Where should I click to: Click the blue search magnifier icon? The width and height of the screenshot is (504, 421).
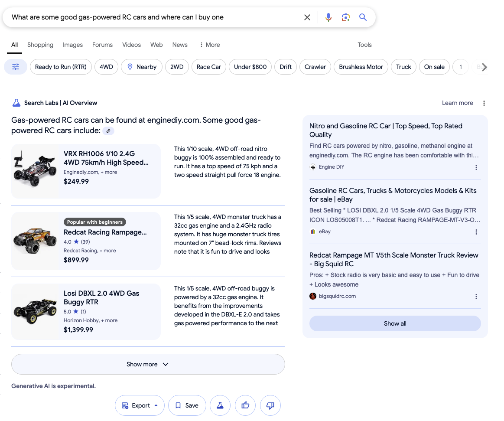pyautogui.click(x=363, y=17)
